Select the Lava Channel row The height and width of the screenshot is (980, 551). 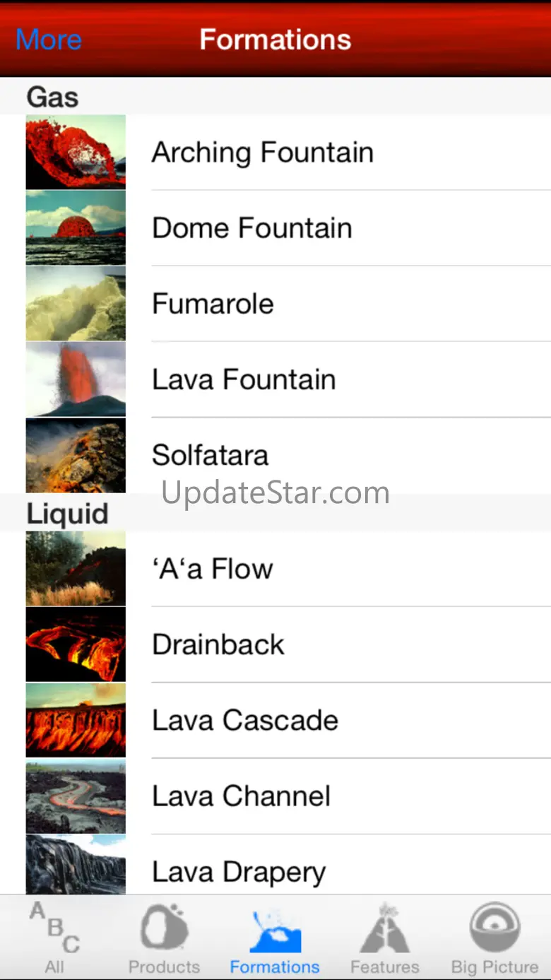275,796
